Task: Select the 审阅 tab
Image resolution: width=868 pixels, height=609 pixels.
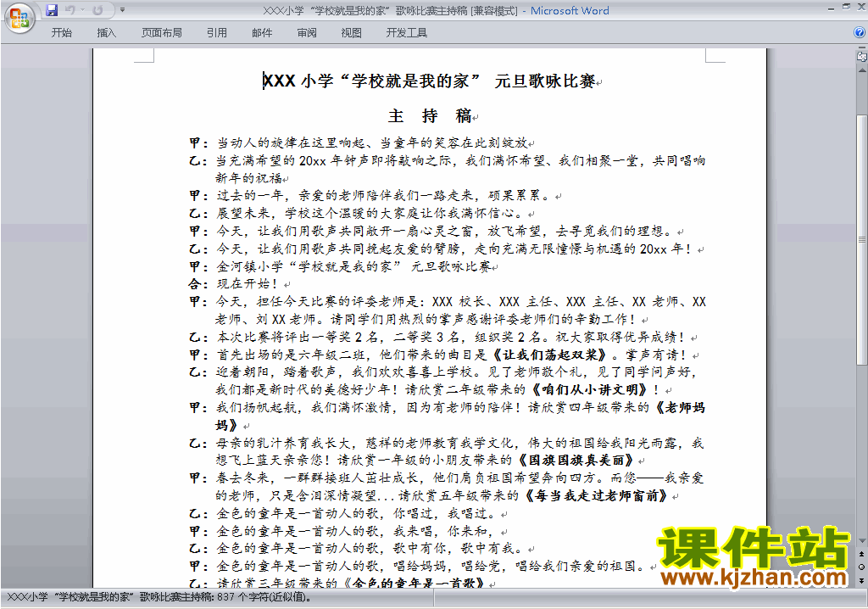Action: click(x=307, y=33)
